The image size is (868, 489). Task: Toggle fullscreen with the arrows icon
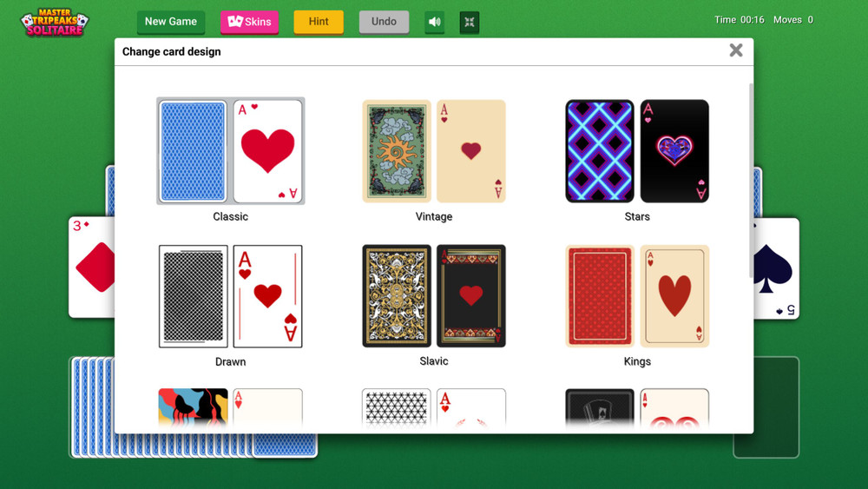(x=470, y=23)
